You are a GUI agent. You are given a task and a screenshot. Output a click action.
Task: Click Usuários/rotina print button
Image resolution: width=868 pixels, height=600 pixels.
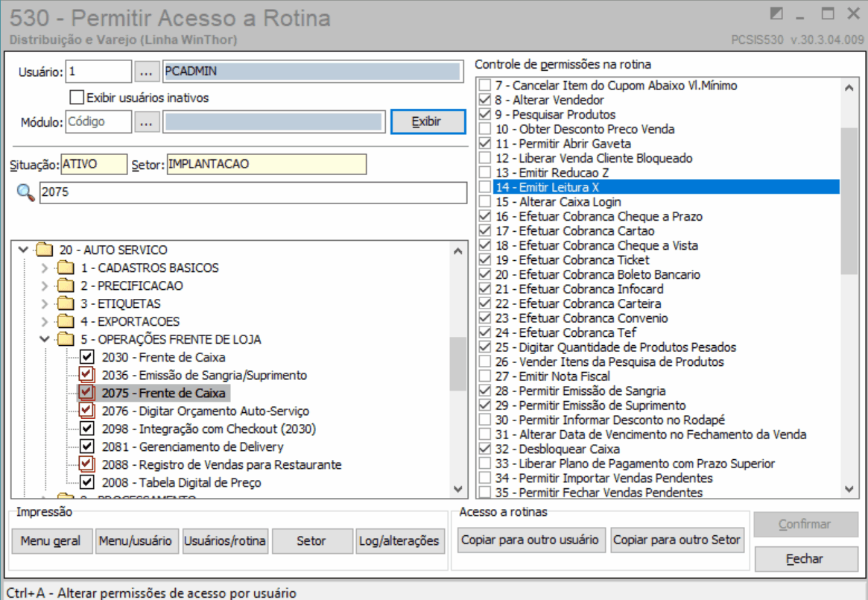point(225,540)
